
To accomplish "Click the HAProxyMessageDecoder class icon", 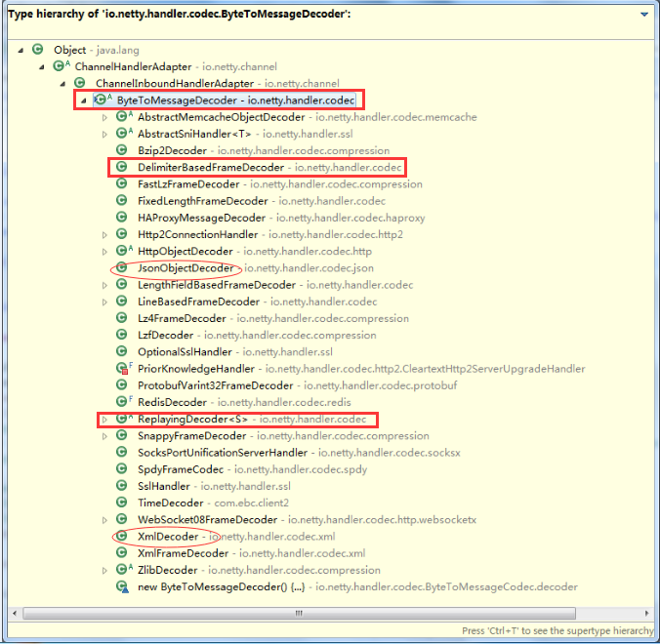I will [122, 217].
